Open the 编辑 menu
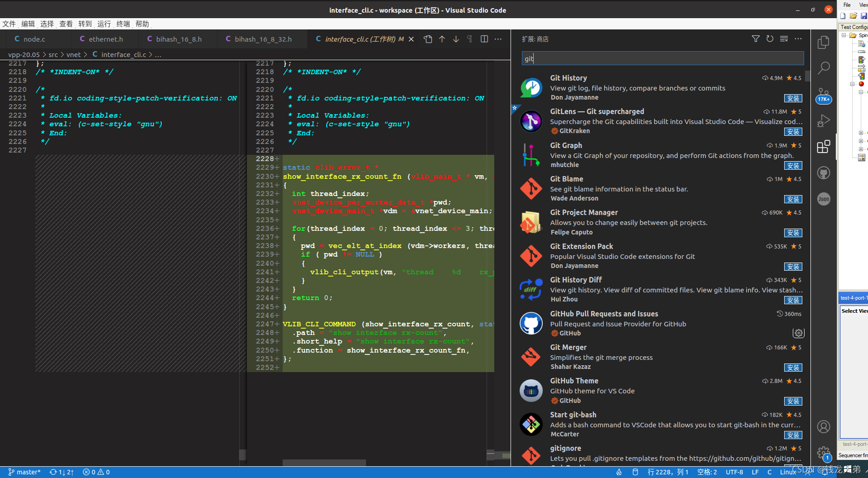The image size is (868, 478). (x=28, y=24)
